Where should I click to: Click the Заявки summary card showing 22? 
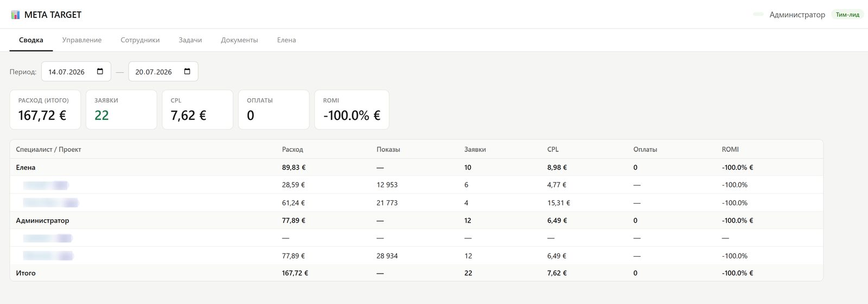tap(122, 110)
